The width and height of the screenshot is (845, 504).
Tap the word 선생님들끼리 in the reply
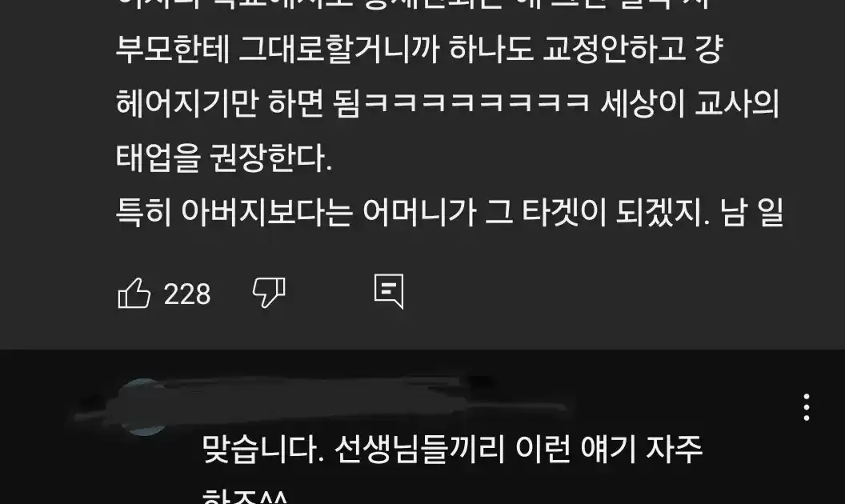click(420, 449)
